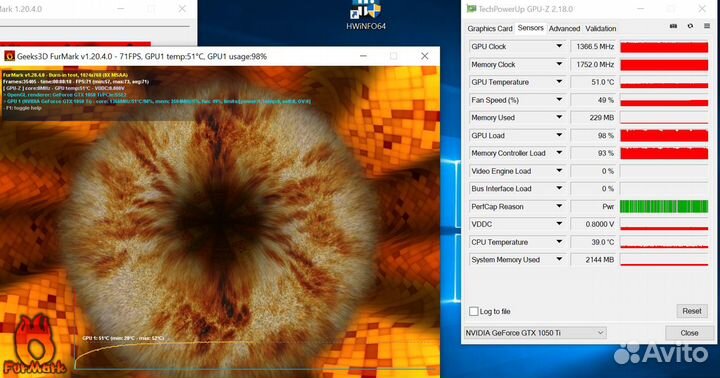Click the FurMark window title bar text
Screen dimensions: 720x378
[x=141, y=56]
